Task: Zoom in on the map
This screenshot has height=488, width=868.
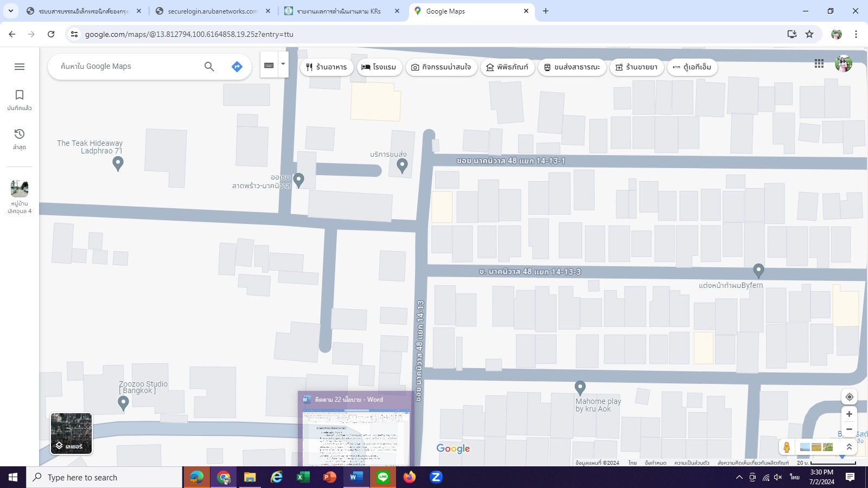Action: (x=849, y=414)
